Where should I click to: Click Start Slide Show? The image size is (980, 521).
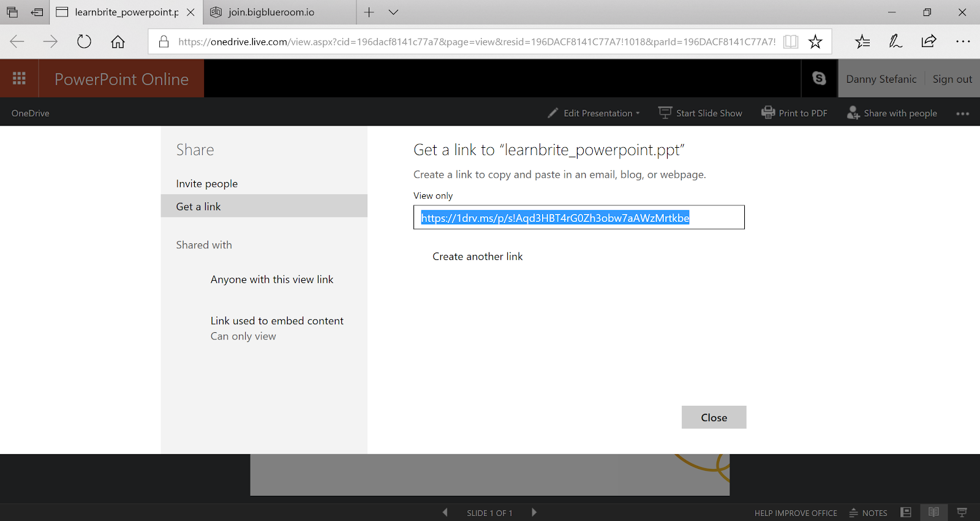[x=700, y=113]
